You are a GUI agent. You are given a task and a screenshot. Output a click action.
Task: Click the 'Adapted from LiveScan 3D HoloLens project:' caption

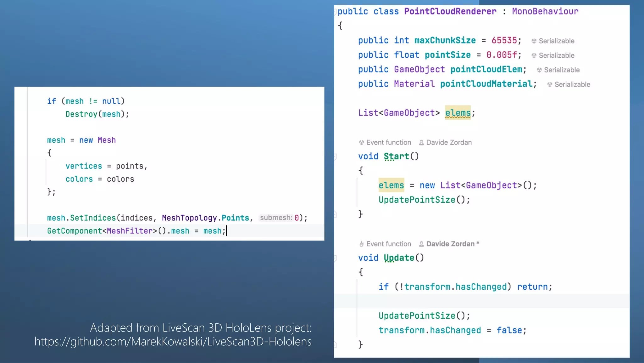[201, 328]
